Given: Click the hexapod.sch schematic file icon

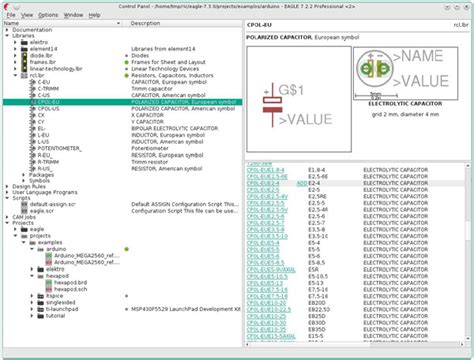Looking at the screenshot, I should [x=49, y=289].
